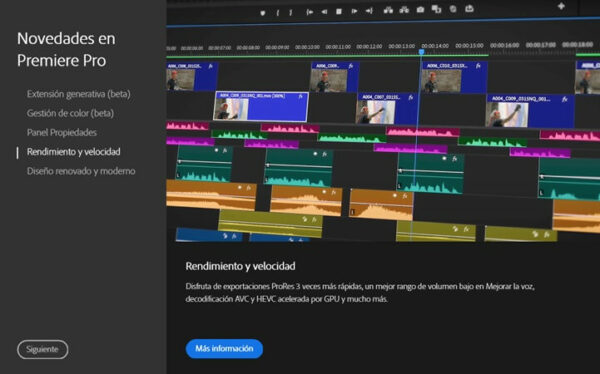Screen dimensions: 600x374
Task: Click the fx badge on the rightmost A004_C009_0315NQ_001 clip
Action: click(564, 99)
